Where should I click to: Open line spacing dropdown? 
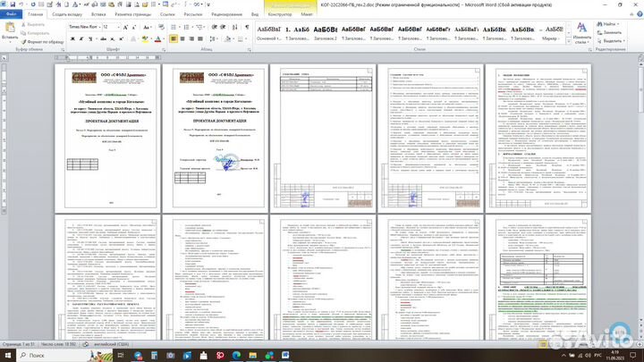click(213, 39)
